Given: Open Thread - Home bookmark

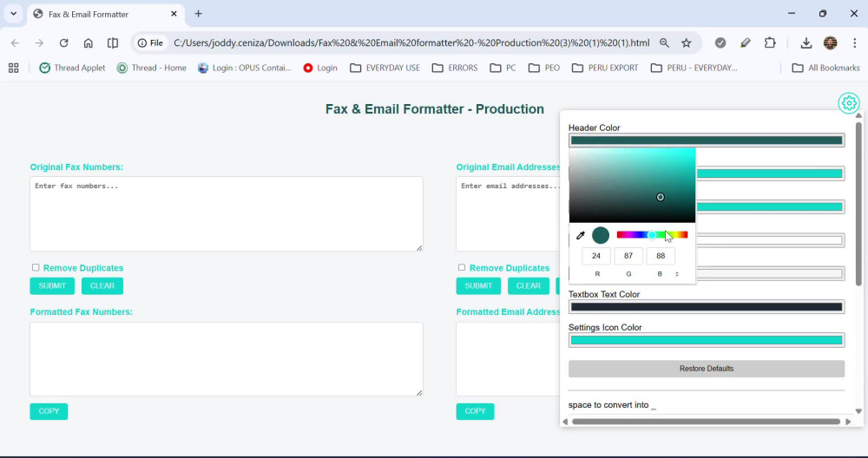Looking at the screenshot, I should tap(152, 68).
